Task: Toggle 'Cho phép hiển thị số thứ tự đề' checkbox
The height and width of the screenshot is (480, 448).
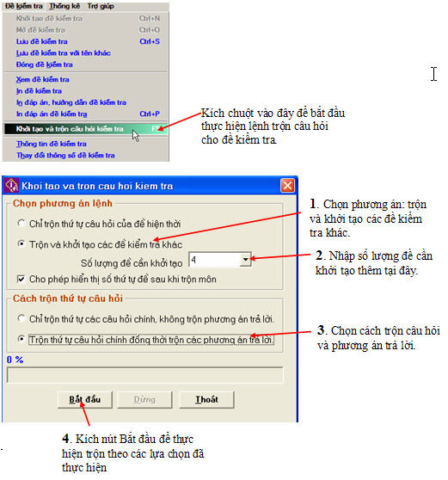Action: 21,279
